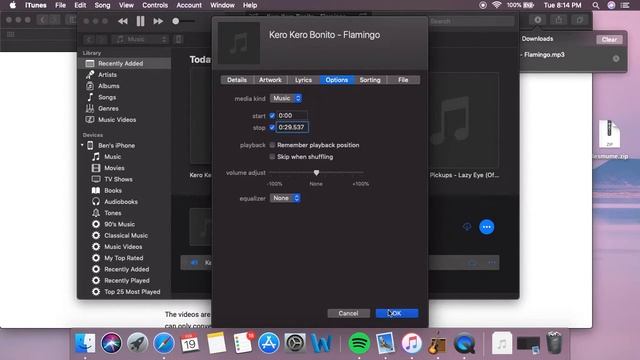Switch to the Artwork tab
640x360 pixels.
click(x=270, y=80)
